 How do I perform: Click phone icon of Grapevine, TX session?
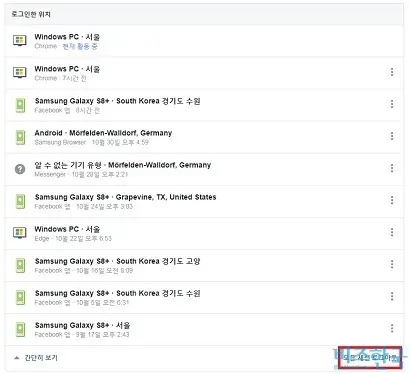point(20,201)
